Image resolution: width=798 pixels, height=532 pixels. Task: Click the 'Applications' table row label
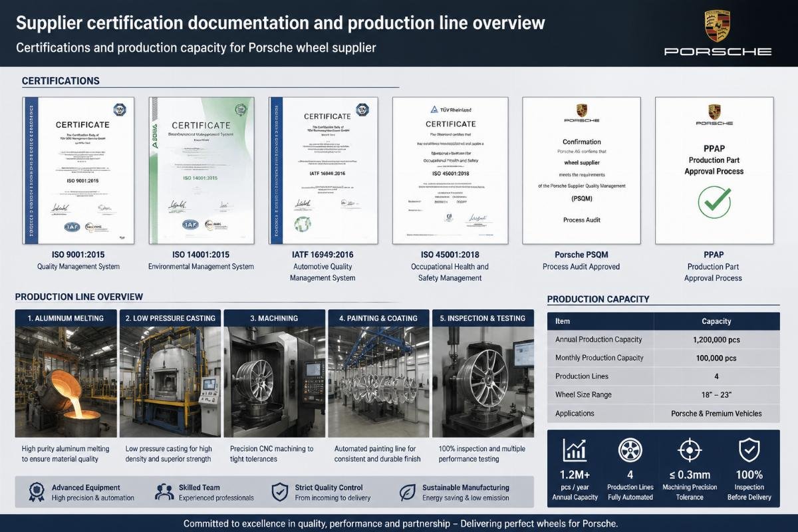pyautogui.click(x=575, y=414)
